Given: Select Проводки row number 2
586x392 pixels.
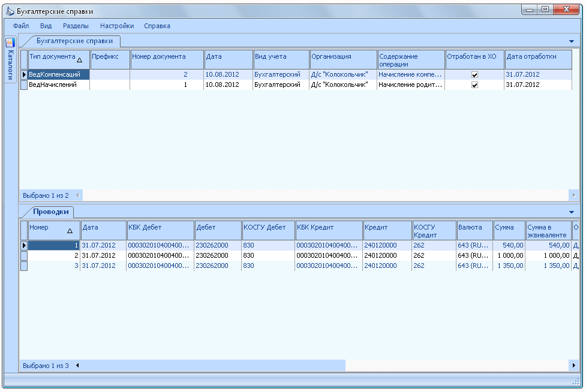Looking at the screenshot, I should (x=54, y=255).
